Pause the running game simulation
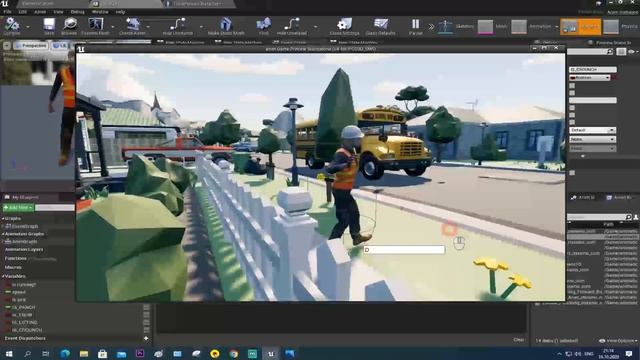Viewport: 640px width, 360px height. pyautogui.click(x=416, y=25)
